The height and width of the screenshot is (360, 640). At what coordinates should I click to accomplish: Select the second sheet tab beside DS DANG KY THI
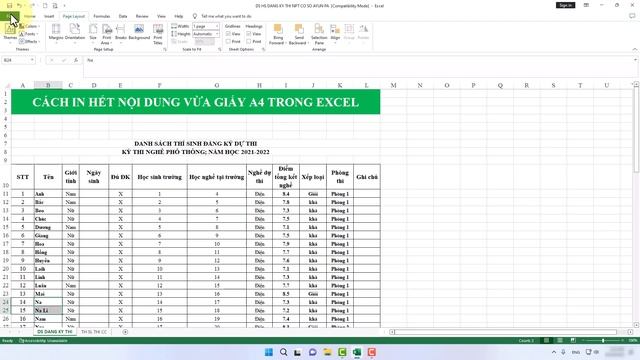[x=94, y=332]
